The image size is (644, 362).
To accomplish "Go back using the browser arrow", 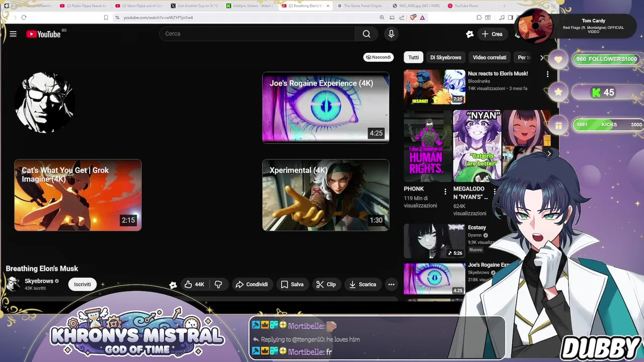I will point(7,18).
